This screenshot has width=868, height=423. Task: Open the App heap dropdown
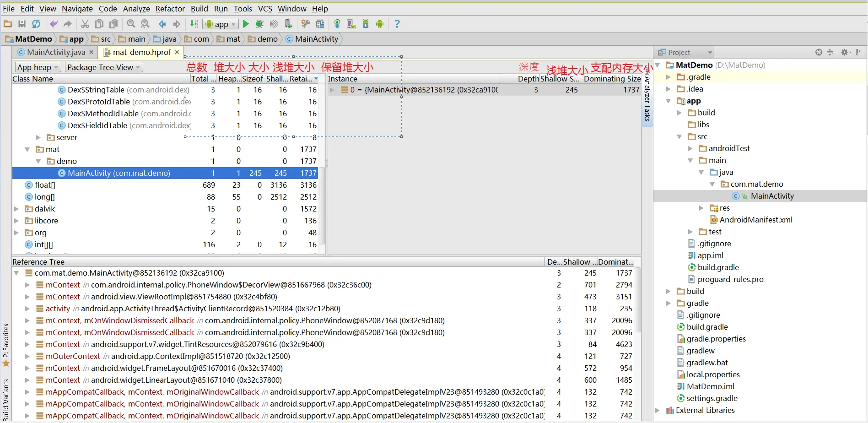point(38,67)
